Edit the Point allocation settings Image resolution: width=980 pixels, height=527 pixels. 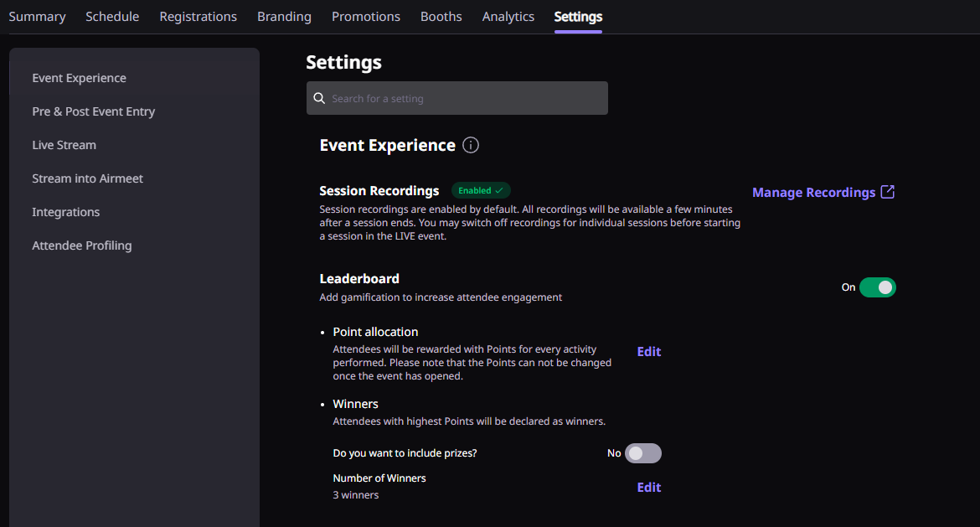coord(649,352)
